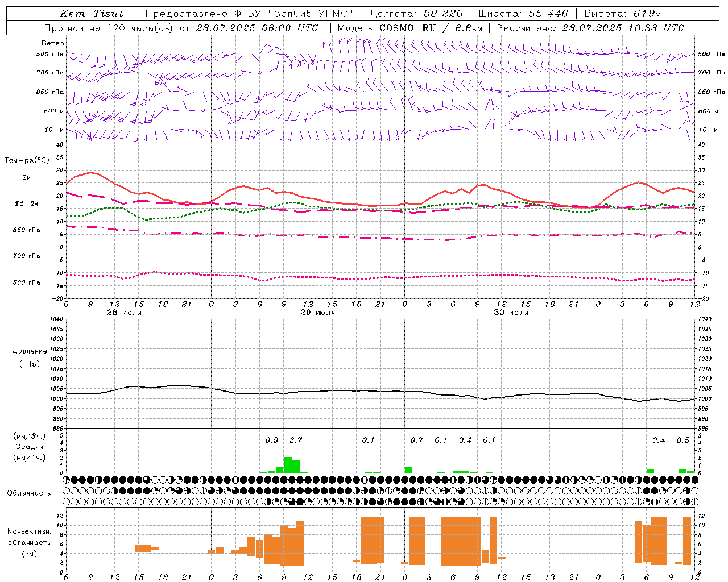Click the 29 июля date label

pyautogui.click(x=318, y=312)
